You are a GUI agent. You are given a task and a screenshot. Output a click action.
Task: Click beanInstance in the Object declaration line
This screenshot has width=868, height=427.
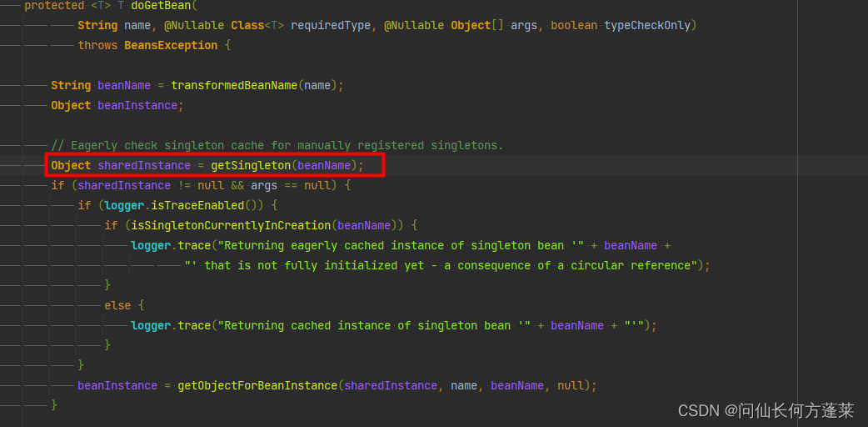coord(137,105)
